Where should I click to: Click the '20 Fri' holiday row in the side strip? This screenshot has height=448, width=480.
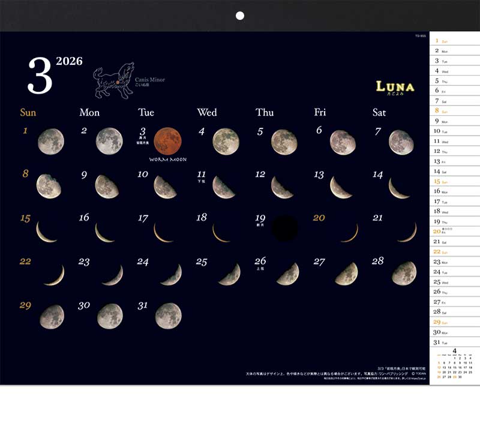[455, 231]
